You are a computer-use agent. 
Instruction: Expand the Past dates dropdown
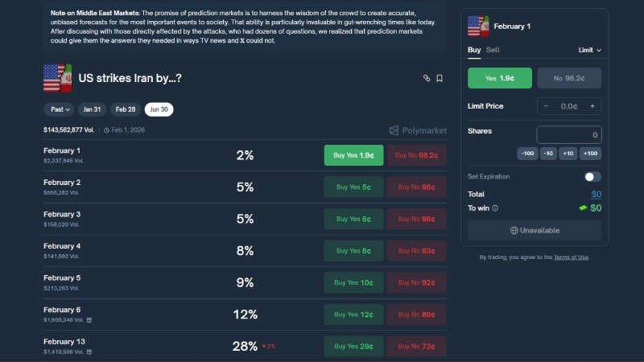[59, 109]
